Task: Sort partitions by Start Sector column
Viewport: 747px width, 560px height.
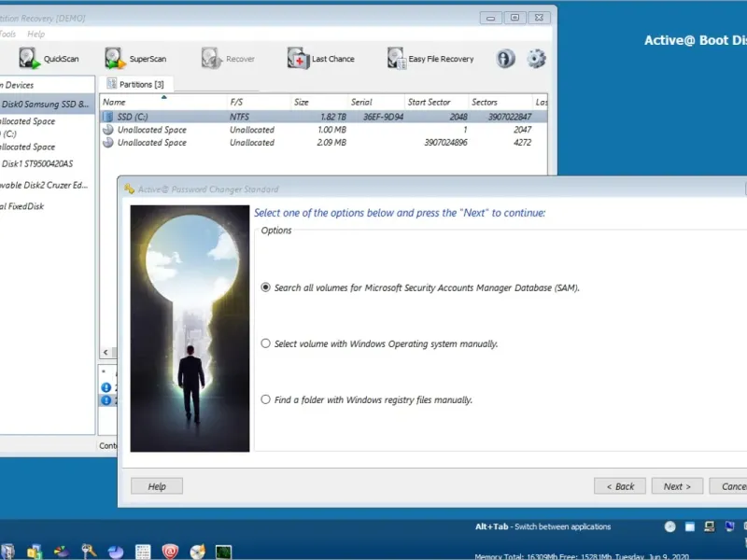Action: pyautogui.click(x=436, y=102)
